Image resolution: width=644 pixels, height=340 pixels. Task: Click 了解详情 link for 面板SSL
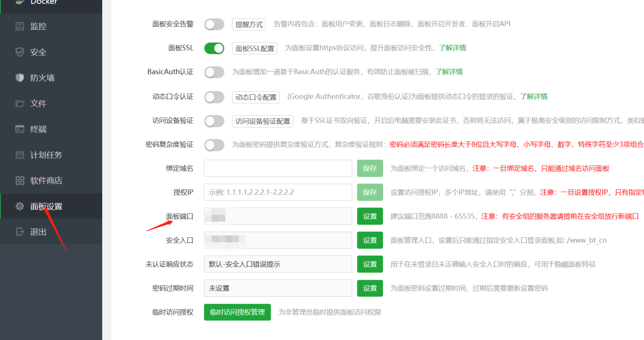(452, 48)
